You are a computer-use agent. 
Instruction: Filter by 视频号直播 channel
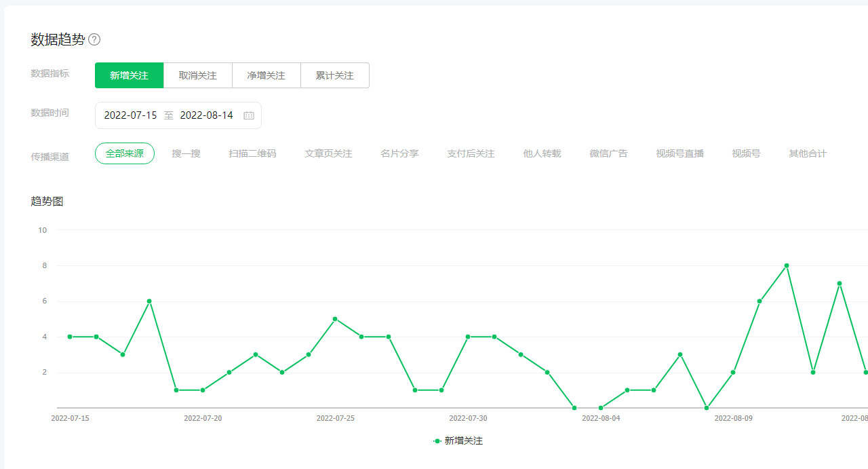pyautogui.click(x=679, y=153)
